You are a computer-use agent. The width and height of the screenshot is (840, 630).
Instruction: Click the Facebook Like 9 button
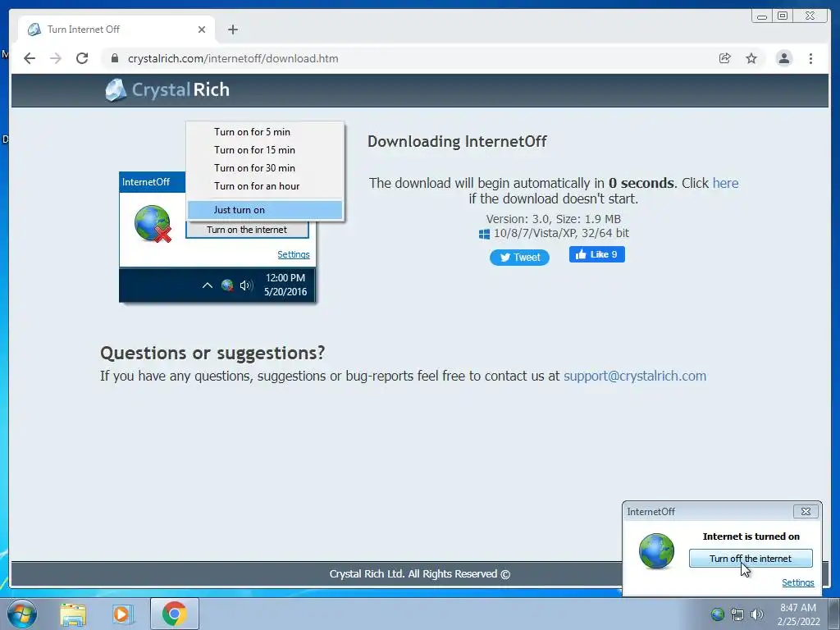click(597, 254)
